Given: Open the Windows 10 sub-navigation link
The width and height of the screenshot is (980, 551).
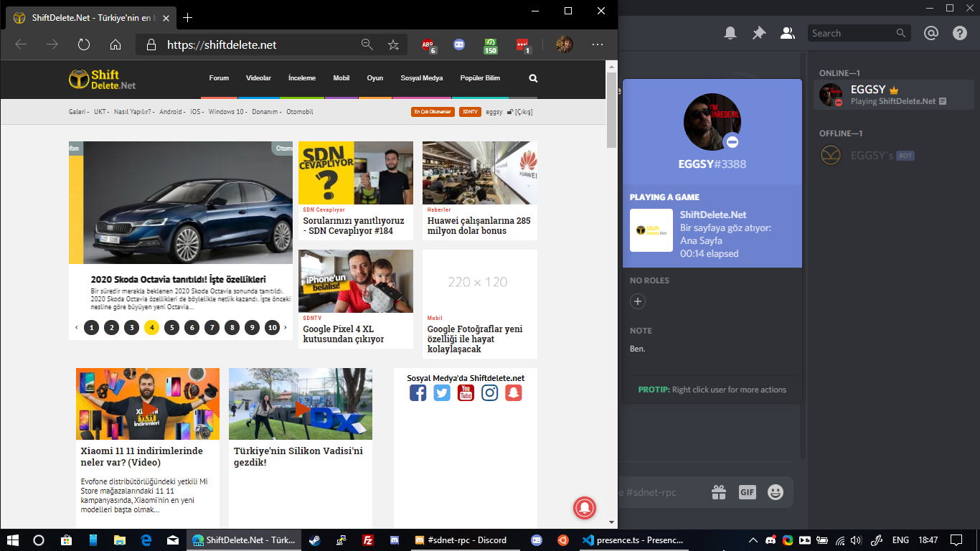Looking at the screenshot, I should tap(226, 112).
